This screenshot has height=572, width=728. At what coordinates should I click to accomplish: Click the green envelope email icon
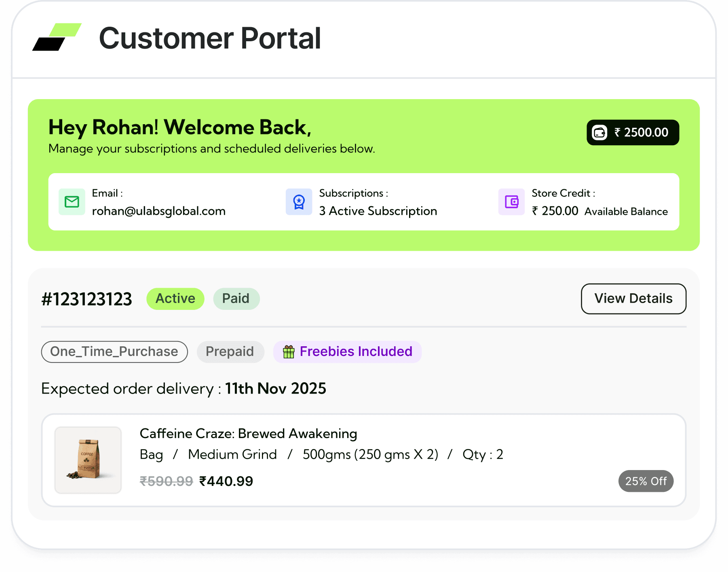(x=72, y=201)
